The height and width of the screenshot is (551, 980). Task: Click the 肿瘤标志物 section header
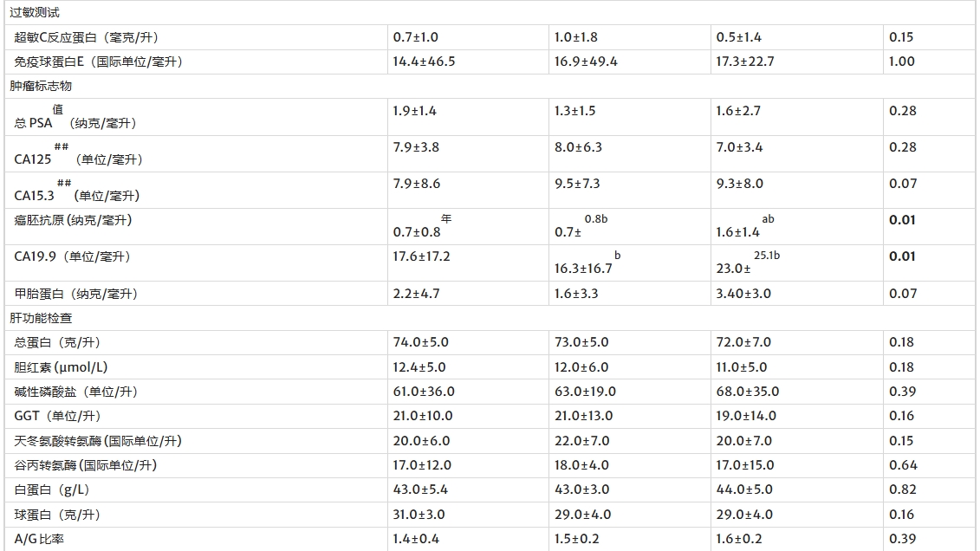(x=41, y=87)
